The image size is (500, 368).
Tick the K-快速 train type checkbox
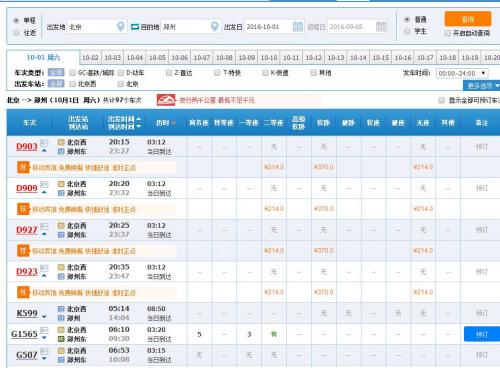(x=265, y=72)
